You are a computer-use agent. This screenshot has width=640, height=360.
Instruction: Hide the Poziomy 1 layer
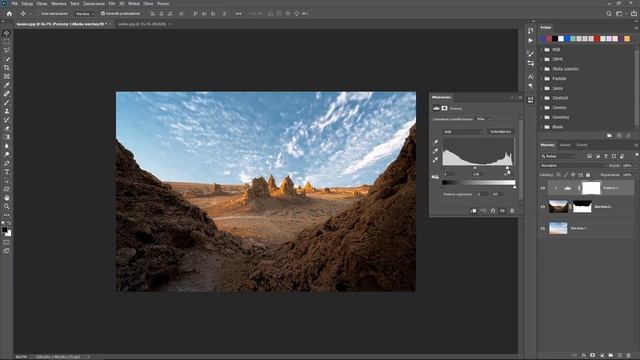(x=543, y=188)
